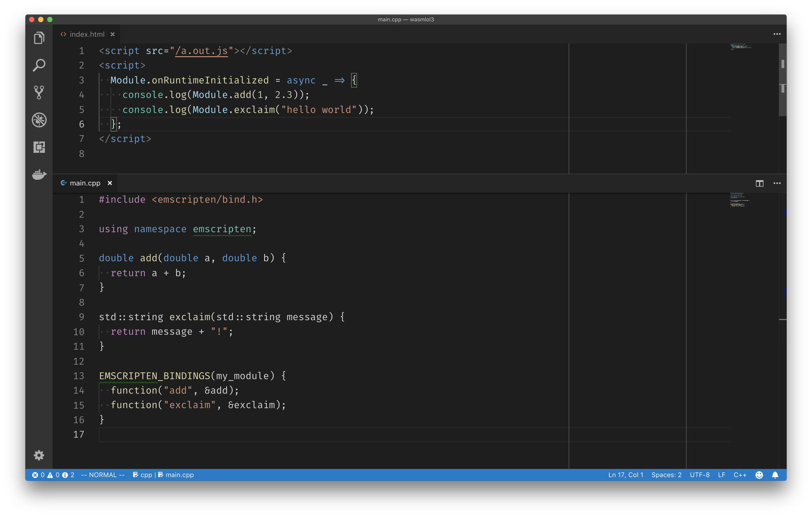Viewport: 812px width, 517px height.
Task: Change file encoding UTF-8
Action: pos(699,475)
